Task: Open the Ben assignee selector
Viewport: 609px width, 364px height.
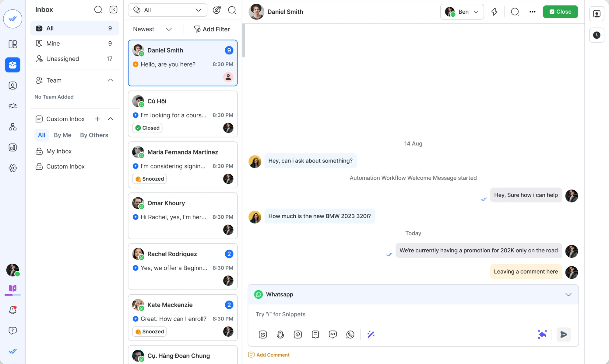Action: [x=462, y=12]
